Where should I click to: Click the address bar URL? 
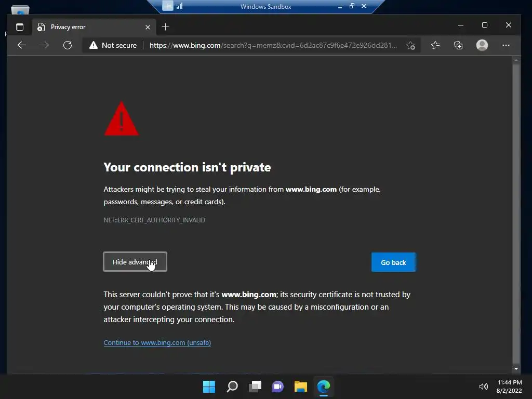(273, 45)
